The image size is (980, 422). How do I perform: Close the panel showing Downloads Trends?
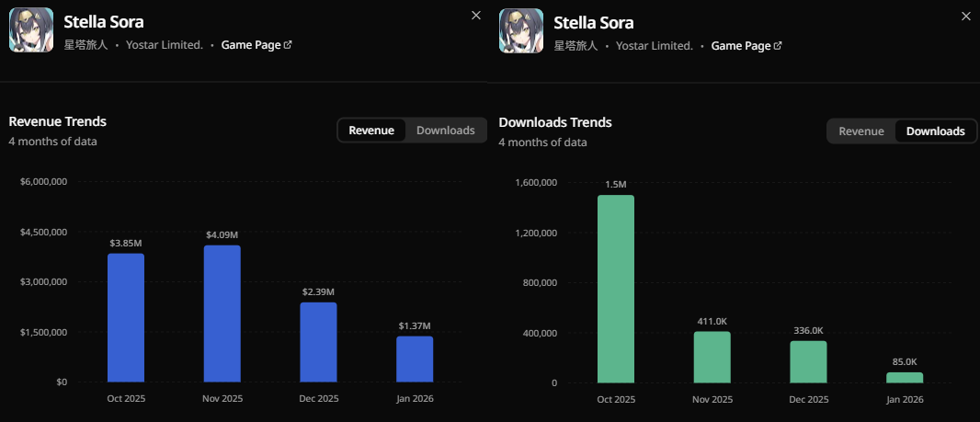point(965,16)
